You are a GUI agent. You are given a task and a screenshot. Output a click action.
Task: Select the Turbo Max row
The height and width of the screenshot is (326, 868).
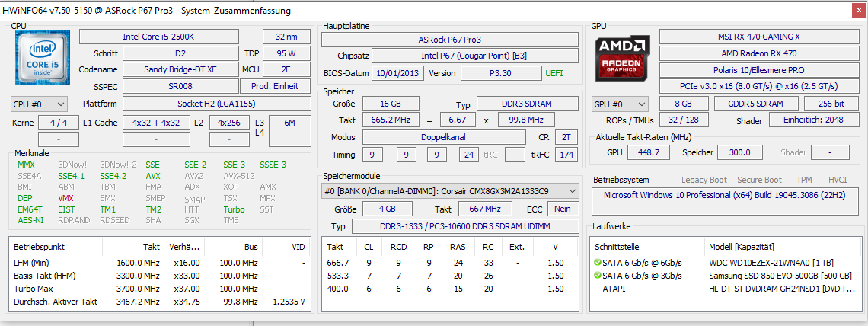click(x=159, y=289)
